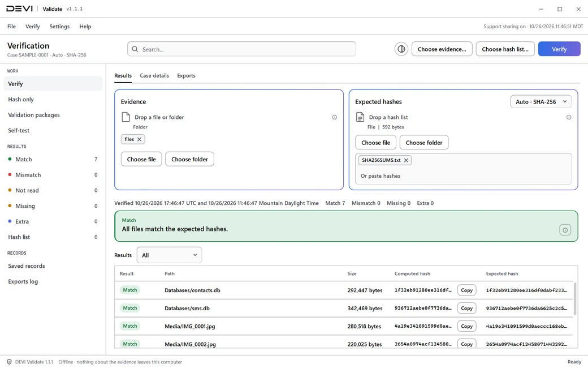
Task: Select Verify in the sidebar
Action: coord(53,84)
